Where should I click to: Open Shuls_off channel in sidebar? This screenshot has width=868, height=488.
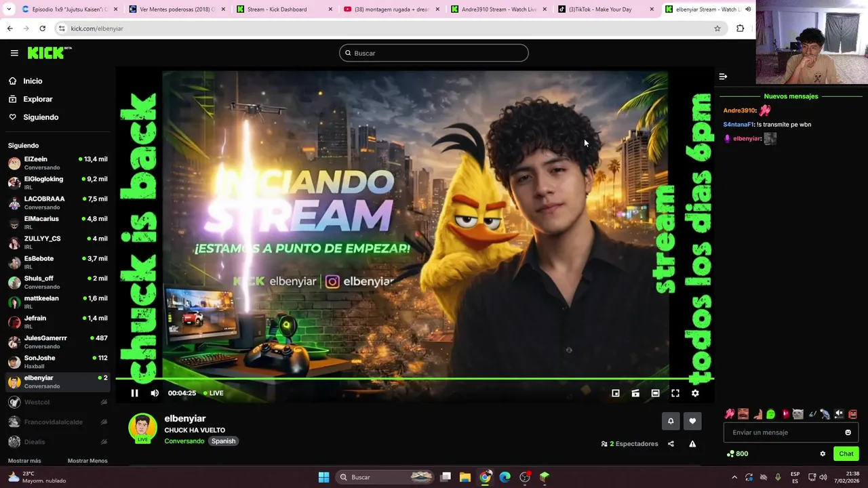point(58,282)
